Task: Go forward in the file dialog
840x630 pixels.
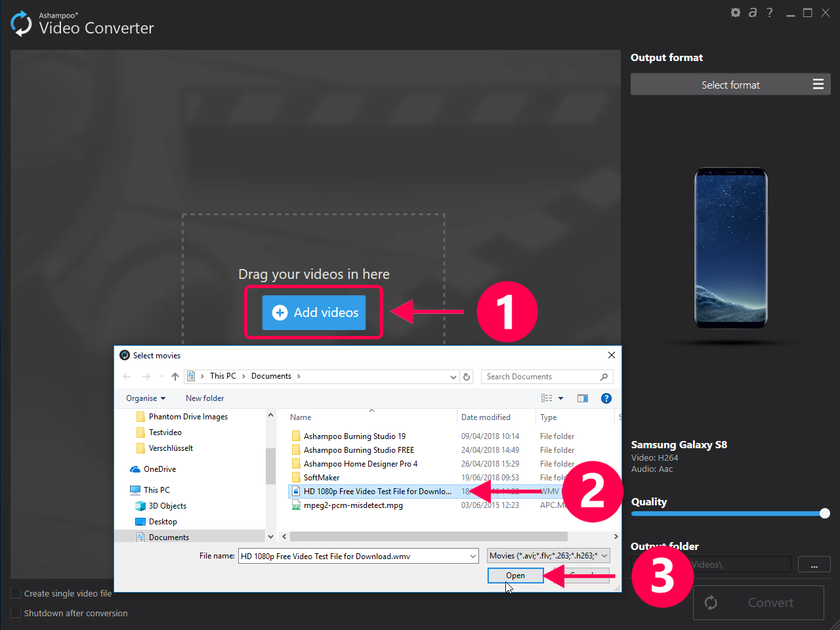Action: pyautogui.click(x=146, y=377)
